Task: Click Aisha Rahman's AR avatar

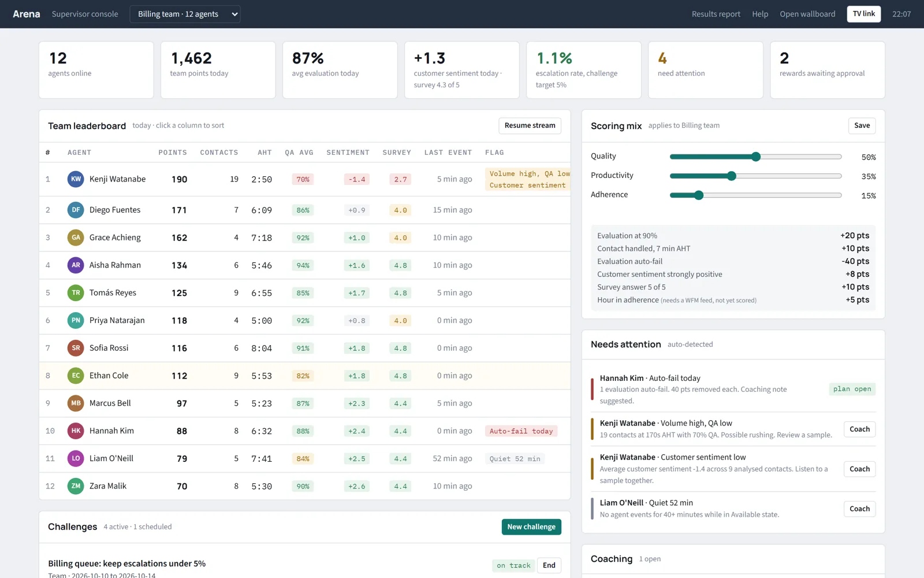Action: (x=76, y=265)
